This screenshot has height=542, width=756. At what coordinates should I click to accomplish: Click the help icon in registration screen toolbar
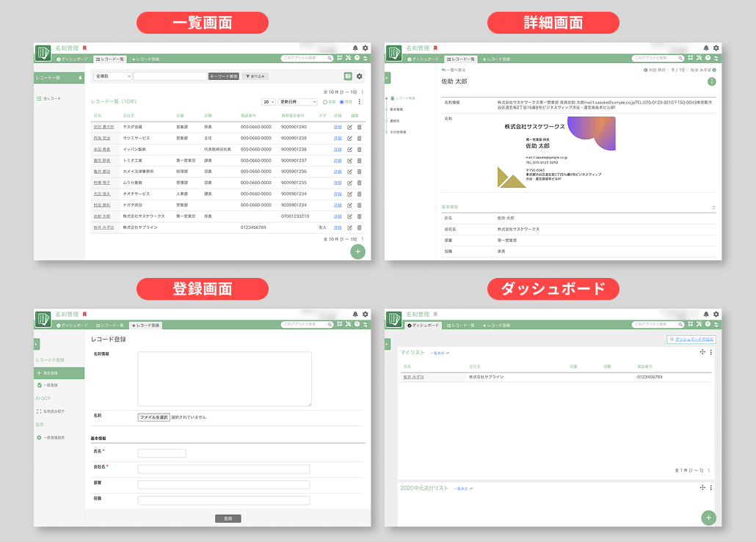357,324
